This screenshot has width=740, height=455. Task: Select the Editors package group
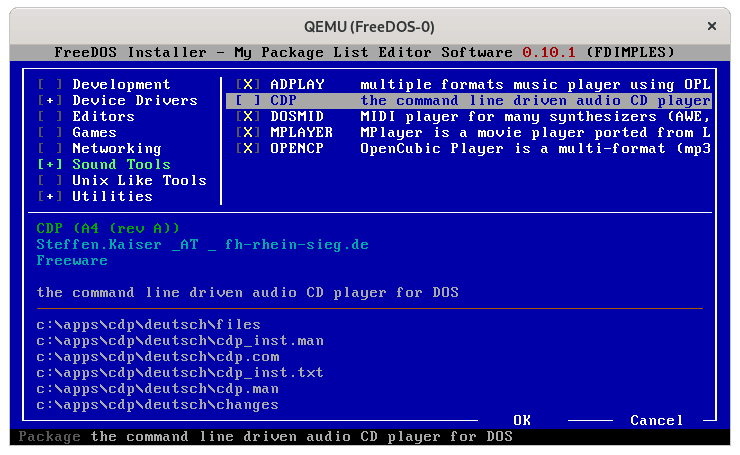tap(103, 117)
